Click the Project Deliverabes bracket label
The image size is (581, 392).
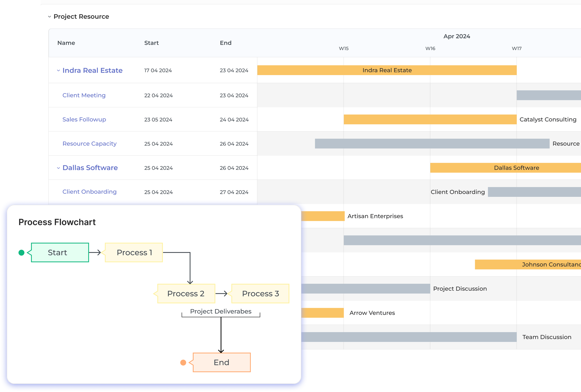pos(221,312)
